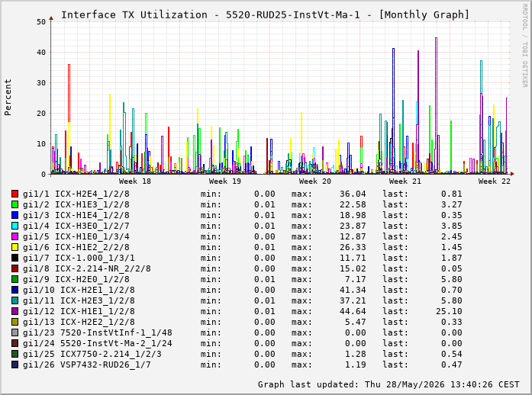
Task: Click the swatch next to gi1/26
Action: pos(15,364)
